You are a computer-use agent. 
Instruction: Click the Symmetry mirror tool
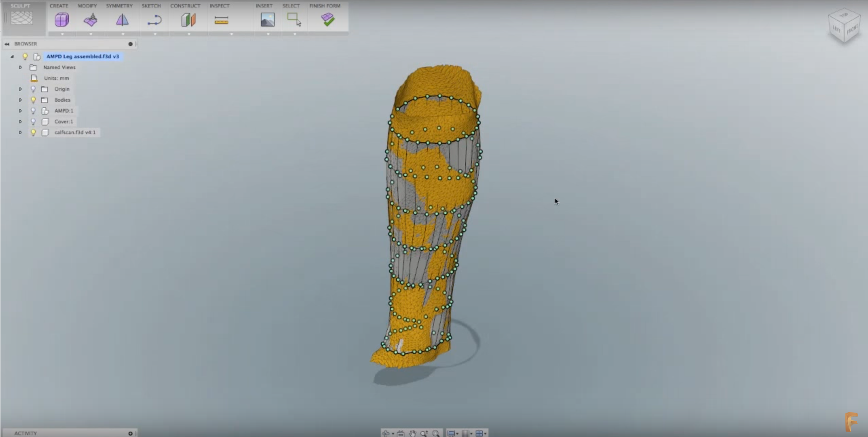tap(122, 19)
